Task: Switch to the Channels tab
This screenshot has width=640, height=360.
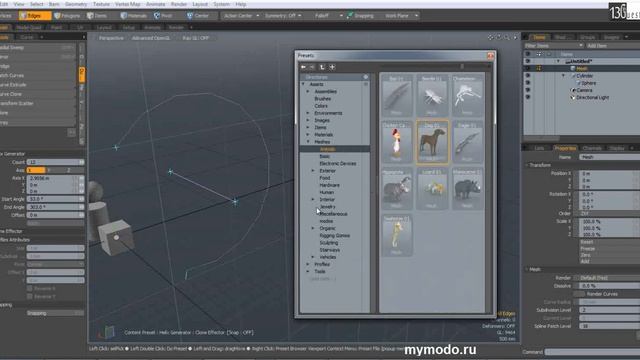Action: point(592,148)
